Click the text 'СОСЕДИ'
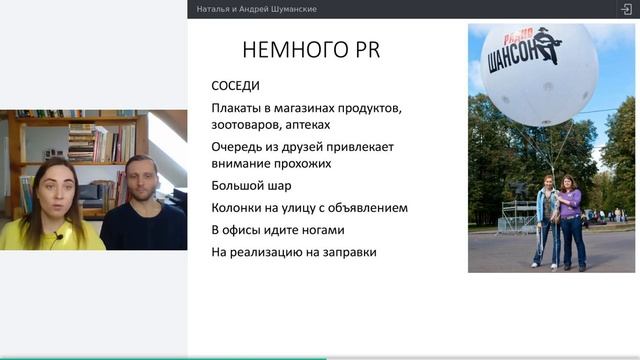Image resolution: width=640 pixels, height=360 pixels. [236, 86]
